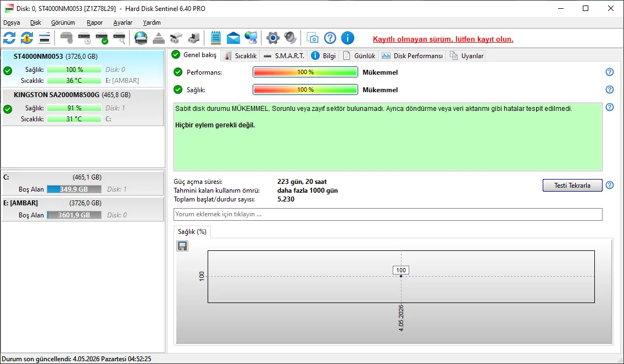Screen dimensions: 624x364
Task: Click help icon beside Sağlık bar row
Action: pos(609,89)
